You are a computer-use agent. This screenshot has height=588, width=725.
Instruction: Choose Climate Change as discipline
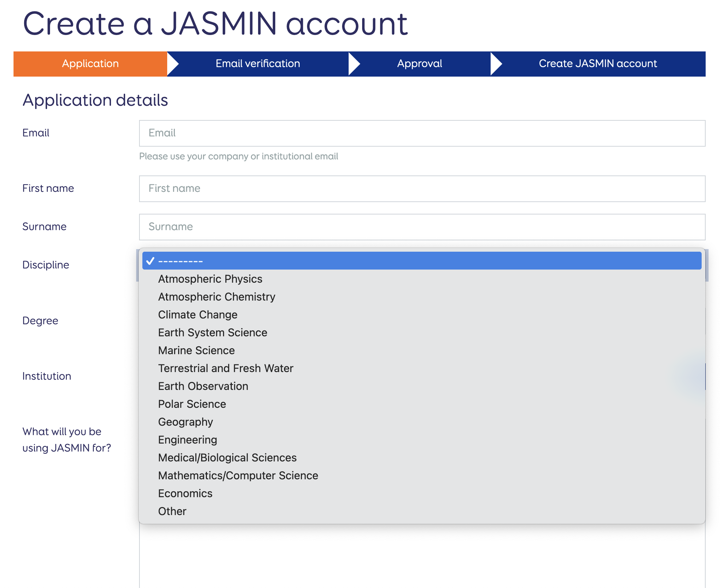coord(197,314)
